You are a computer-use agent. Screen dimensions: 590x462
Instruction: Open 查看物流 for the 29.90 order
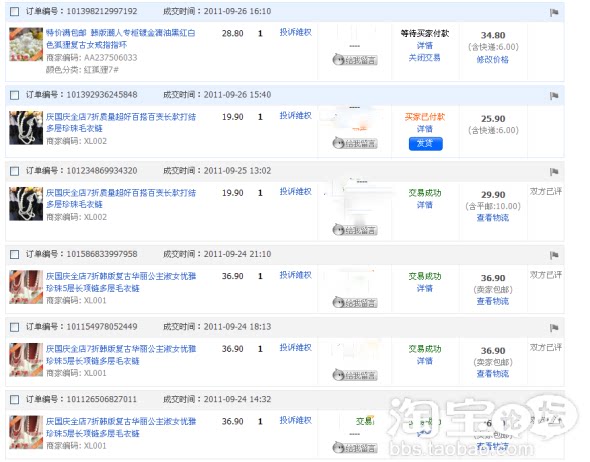[493, 218]
